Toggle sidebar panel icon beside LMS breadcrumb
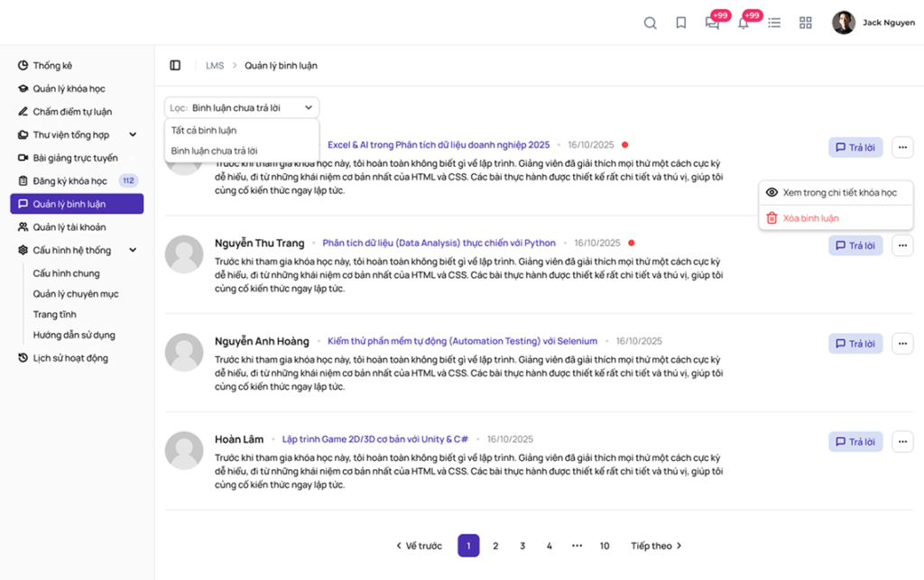 175,65
